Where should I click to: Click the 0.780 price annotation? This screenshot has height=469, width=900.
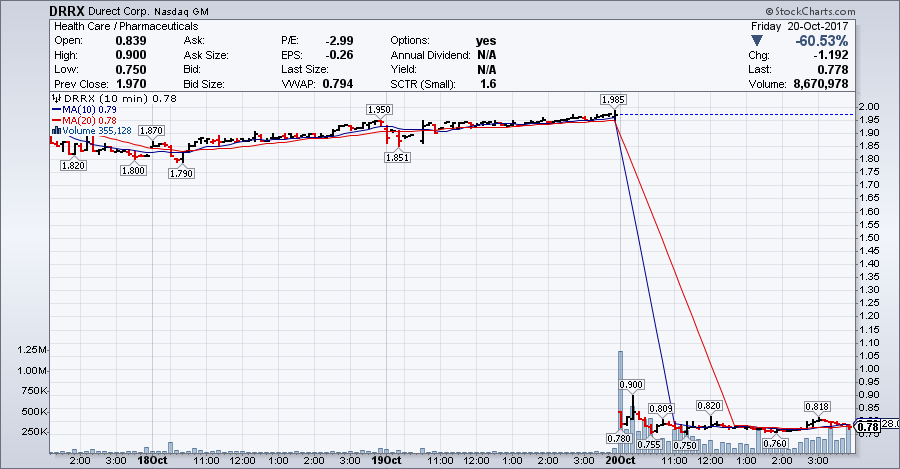(x=619, y=439)
